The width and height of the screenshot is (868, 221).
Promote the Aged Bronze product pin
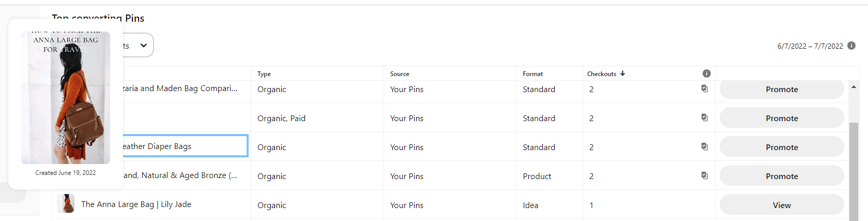coord(781,176)
